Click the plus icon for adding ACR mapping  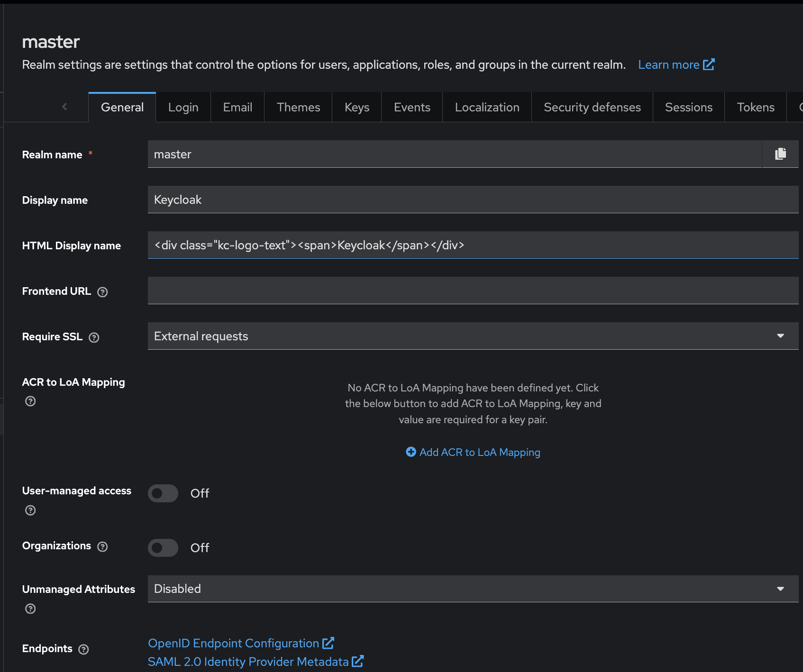pyautogui.click(x=411, y=452)
